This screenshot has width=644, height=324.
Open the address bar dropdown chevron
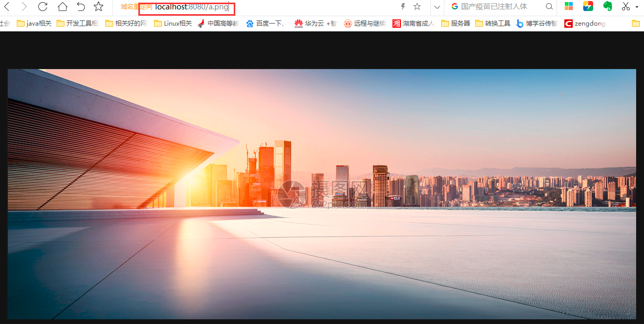[x=436, y=6]
